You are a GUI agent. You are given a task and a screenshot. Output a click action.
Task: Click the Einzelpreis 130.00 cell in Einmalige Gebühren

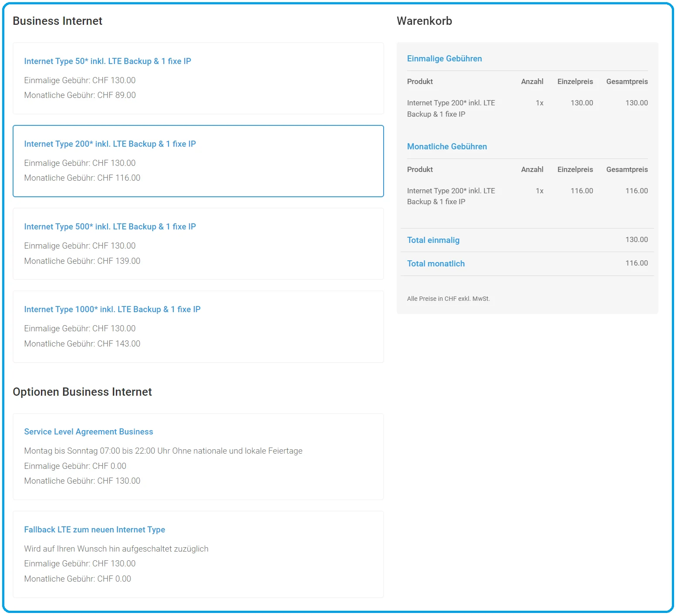click(x=582, y=103)
